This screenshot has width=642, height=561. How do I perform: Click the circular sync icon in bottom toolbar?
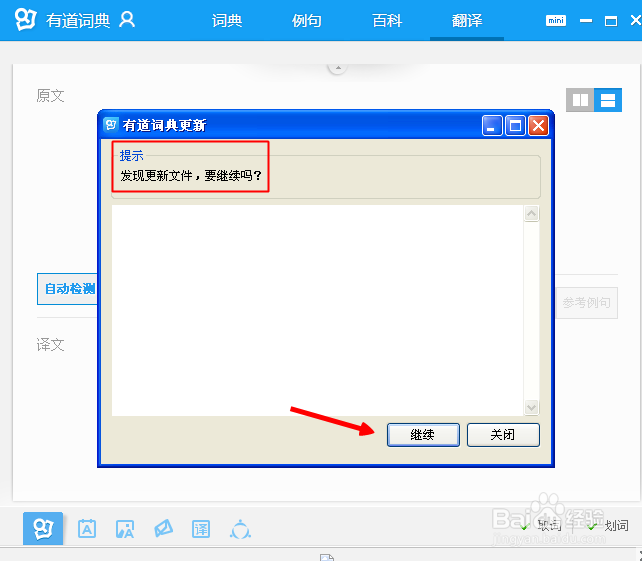click(x=240, y=529)
